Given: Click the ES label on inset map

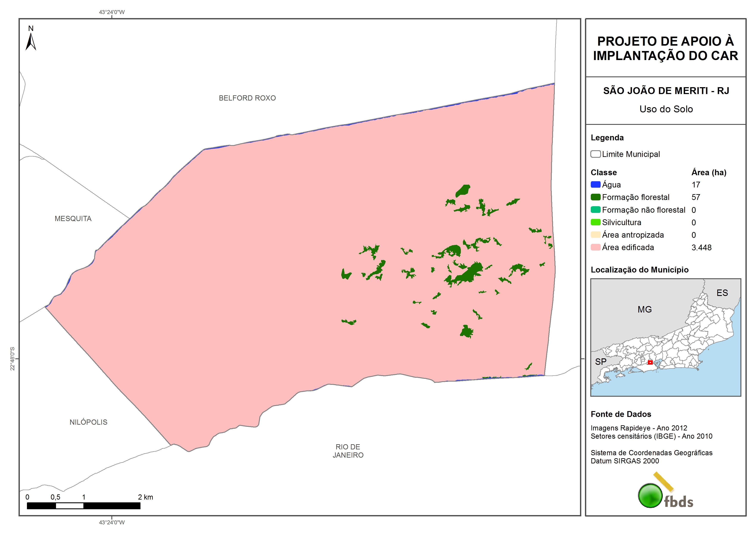Looking at the screenshot, I should point(722,293).
